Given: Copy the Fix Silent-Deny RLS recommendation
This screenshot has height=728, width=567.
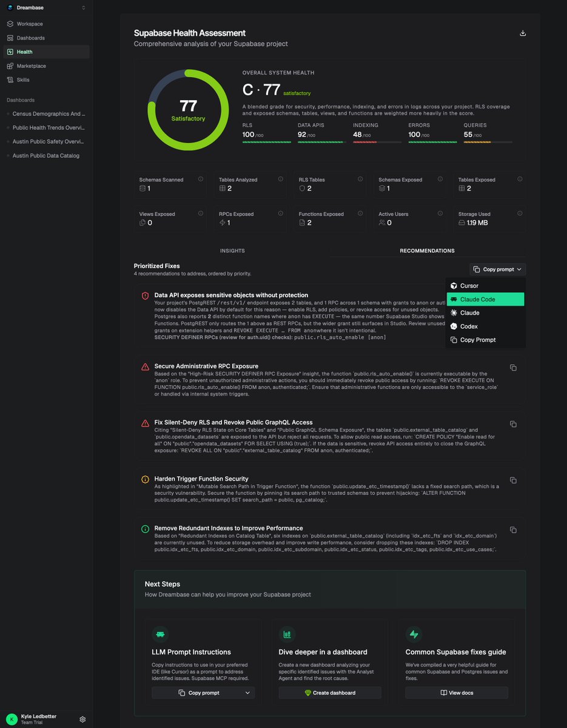Looking at the screenshot, I should 513,424.
